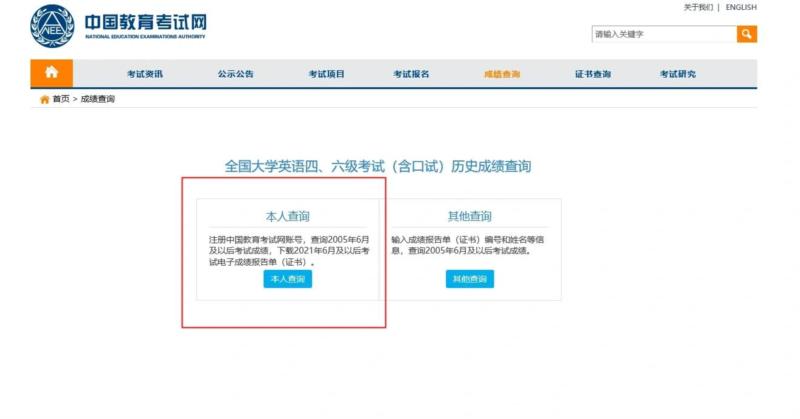The width and height of the screenshot is (800, 419).
Task: Click the 注册中国教育考试网账号 description text
Action: click(289, 251)
